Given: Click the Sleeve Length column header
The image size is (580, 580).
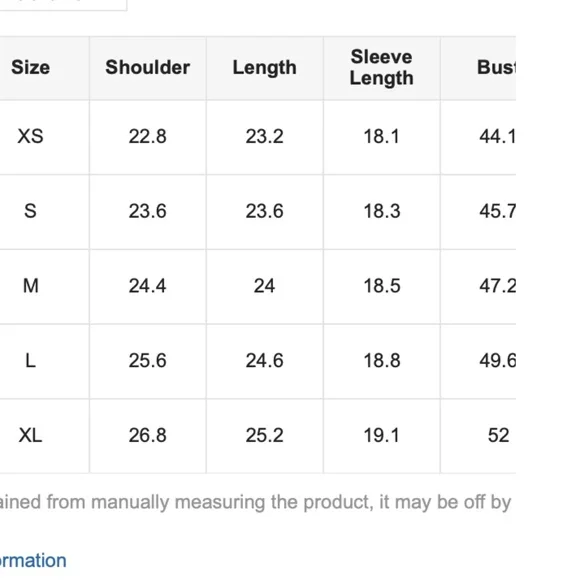Looking at the screenshot, I should [x=381, y=67].
